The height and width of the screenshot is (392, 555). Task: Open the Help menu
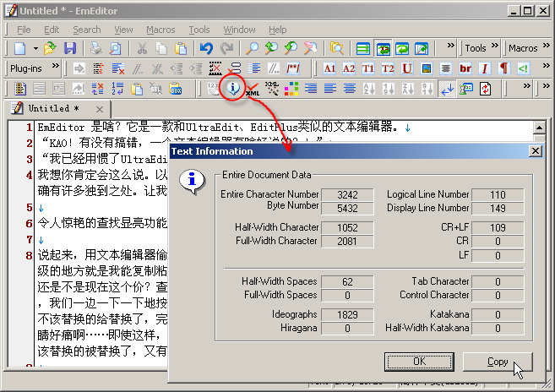point(277,30)
